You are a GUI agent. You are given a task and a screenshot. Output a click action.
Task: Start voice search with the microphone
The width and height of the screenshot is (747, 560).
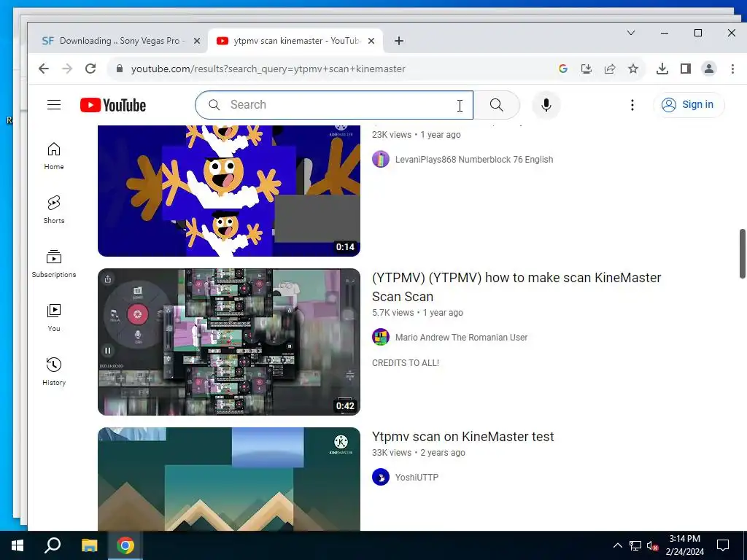tap(546, 105)
